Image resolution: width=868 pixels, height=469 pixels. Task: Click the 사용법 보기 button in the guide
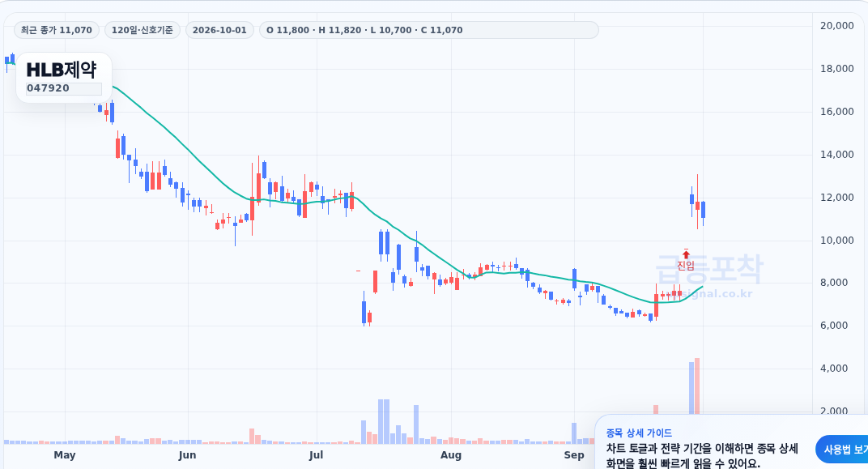click(x=842, y=449)
